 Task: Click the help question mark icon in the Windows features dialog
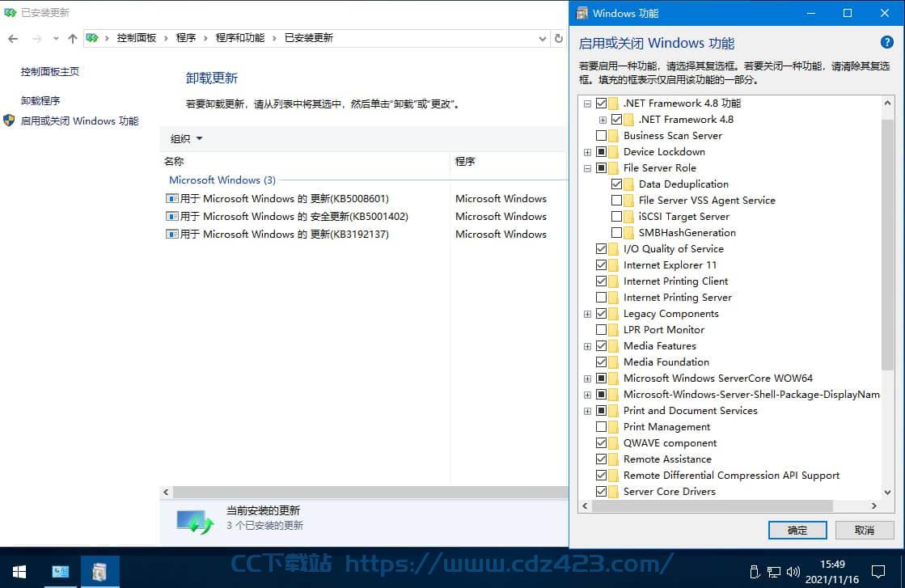tap(886, 42)
